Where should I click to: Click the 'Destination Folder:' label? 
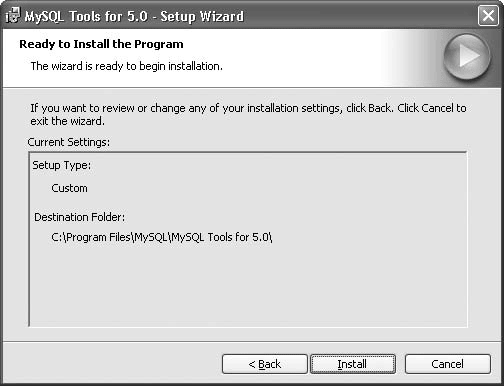click(x=80, y=217)
